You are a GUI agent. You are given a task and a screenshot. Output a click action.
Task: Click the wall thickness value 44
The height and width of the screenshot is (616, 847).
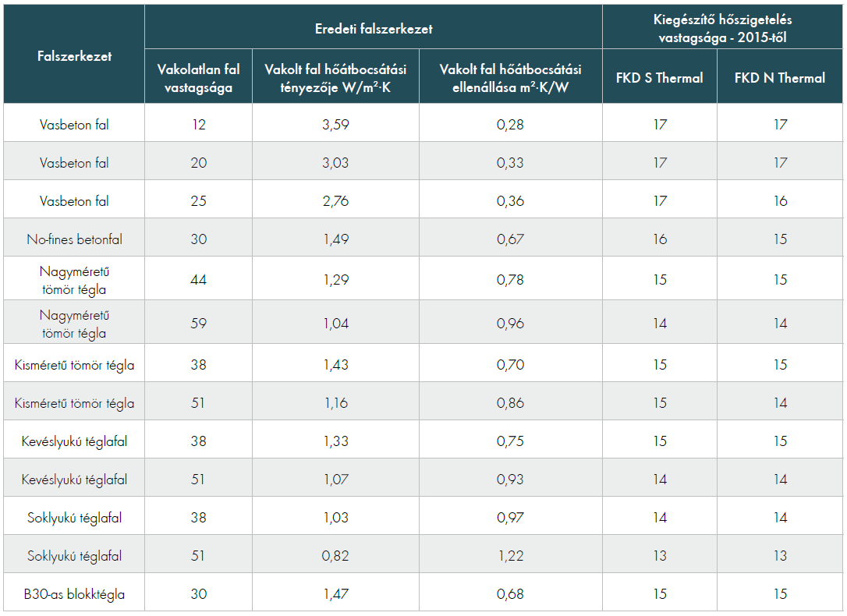click(198, 280)
